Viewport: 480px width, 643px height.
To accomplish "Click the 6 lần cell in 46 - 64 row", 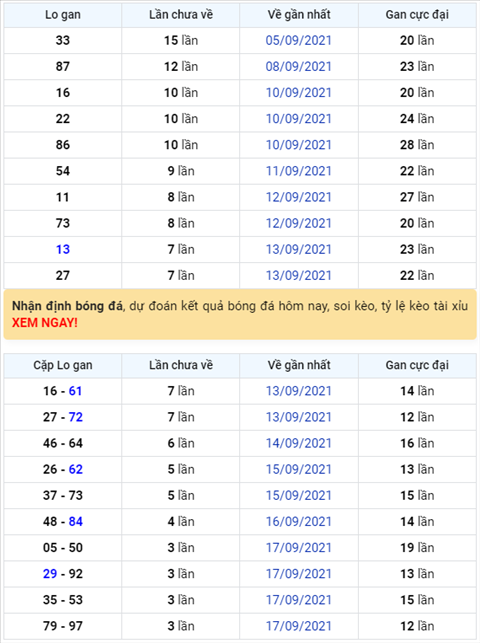I will point(181,443).
